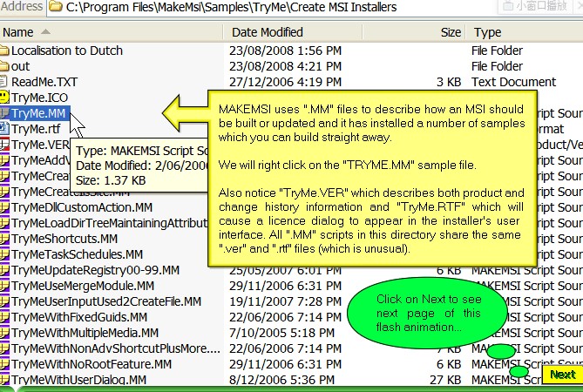Select the file name 'TryMe.VER'
This screenshot has height=392, width=583.
[x=40, y=144]
